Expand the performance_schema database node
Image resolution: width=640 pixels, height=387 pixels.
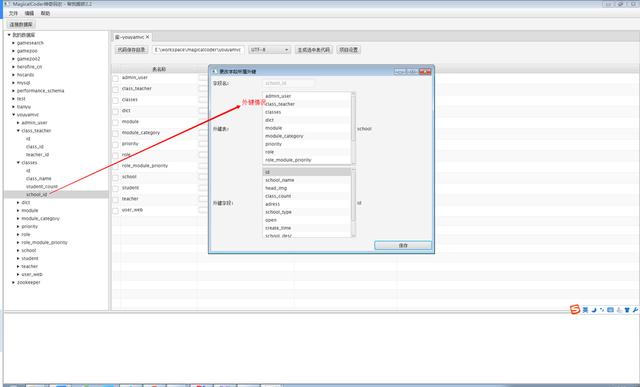tap(13, 91)
